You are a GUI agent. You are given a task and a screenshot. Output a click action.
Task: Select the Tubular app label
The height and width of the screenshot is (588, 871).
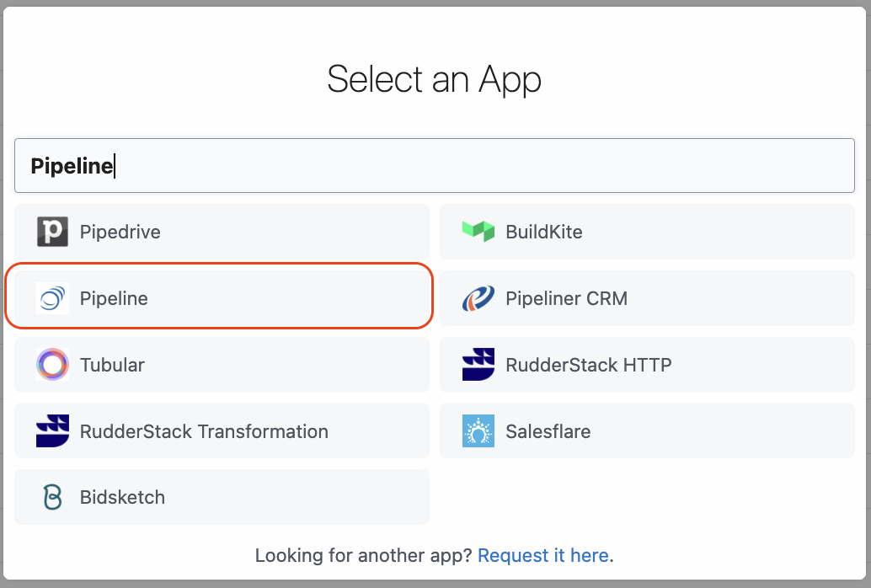112,365
